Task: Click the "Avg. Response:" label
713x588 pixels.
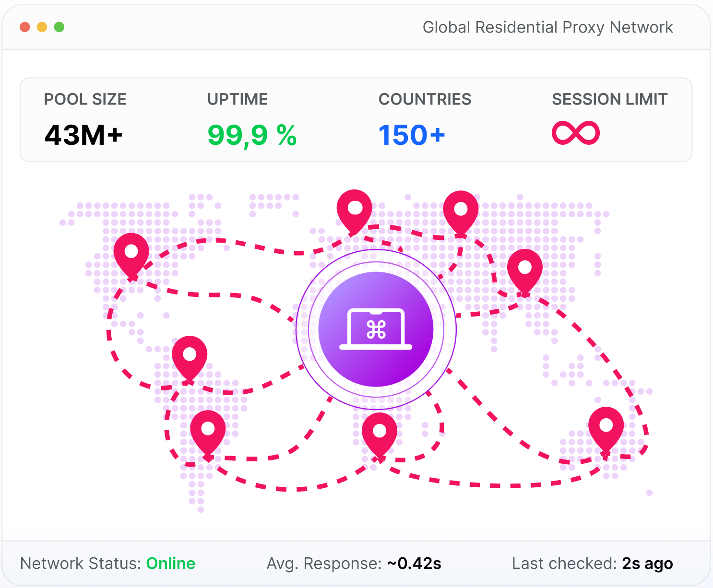Action: point(324,563)
